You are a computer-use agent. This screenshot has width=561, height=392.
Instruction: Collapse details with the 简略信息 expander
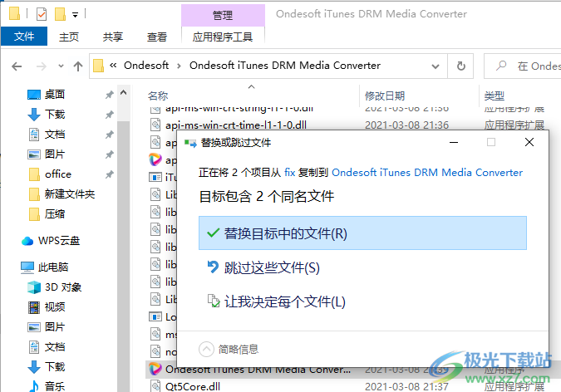coord(229,349)
